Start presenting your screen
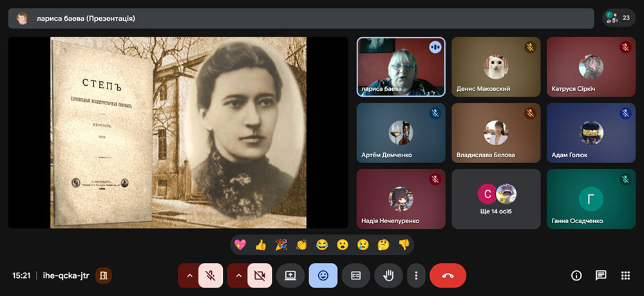 pos(290,275)
